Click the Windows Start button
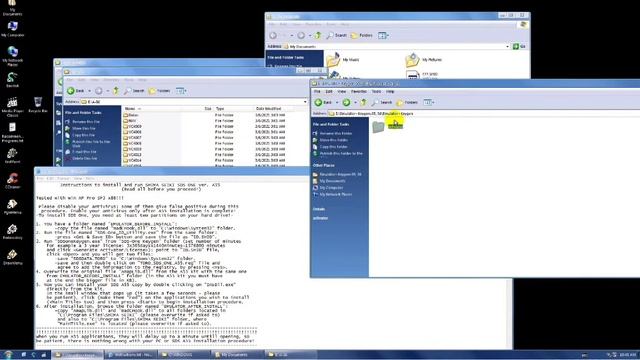Image resolution: width=640 pixels, height=360 pixels. click(8, 355)
